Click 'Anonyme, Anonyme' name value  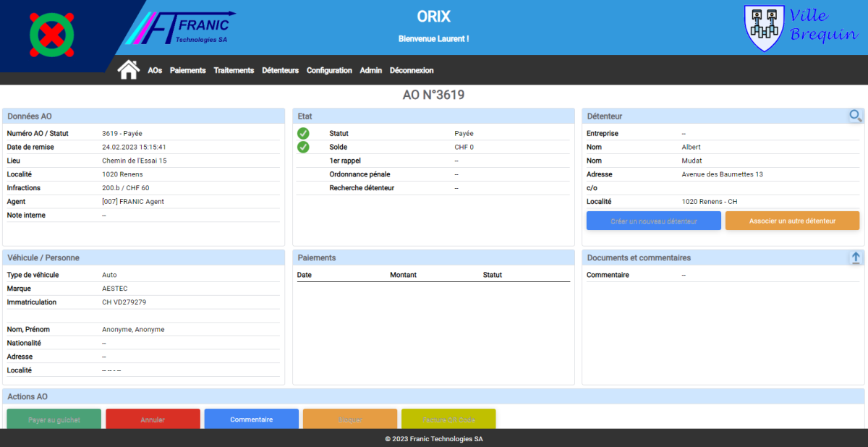(133, 330)
